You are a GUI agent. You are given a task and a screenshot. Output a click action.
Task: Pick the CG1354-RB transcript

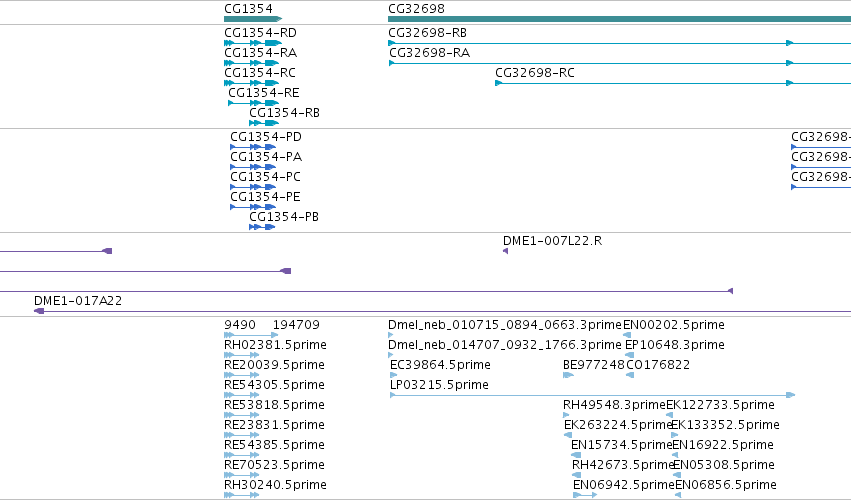pos(284,113)
